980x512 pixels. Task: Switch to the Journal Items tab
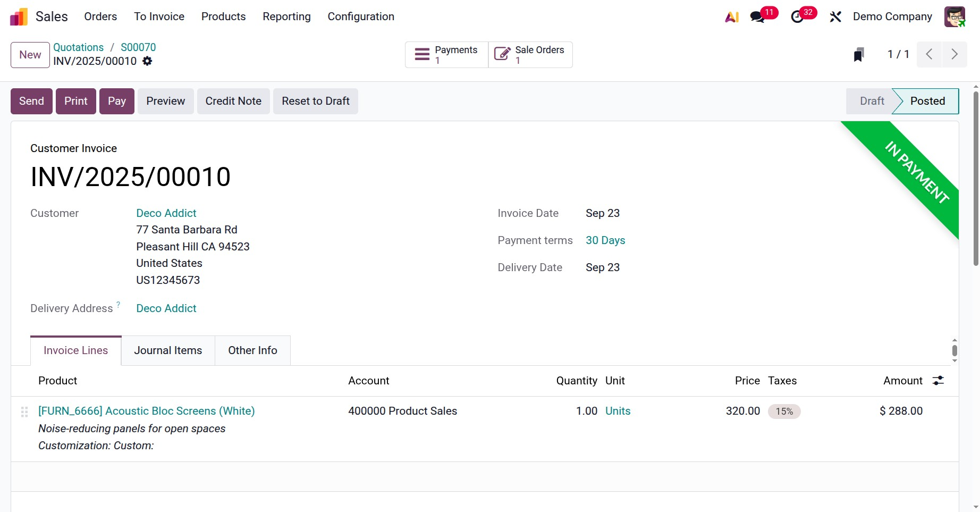[168, 350]
